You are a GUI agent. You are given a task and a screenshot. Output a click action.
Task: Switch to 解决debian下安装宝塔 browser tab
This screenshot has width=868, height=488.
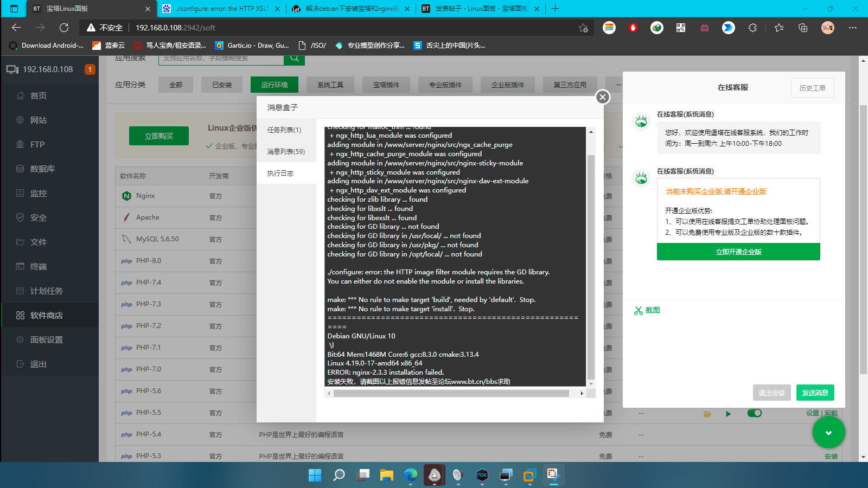pyautogui.click(x=350, y=9)
